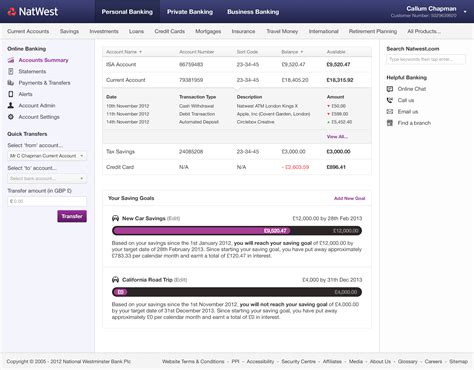Open All Products menu item
Screen dimensions: 474x370
[x=424, y=31]
